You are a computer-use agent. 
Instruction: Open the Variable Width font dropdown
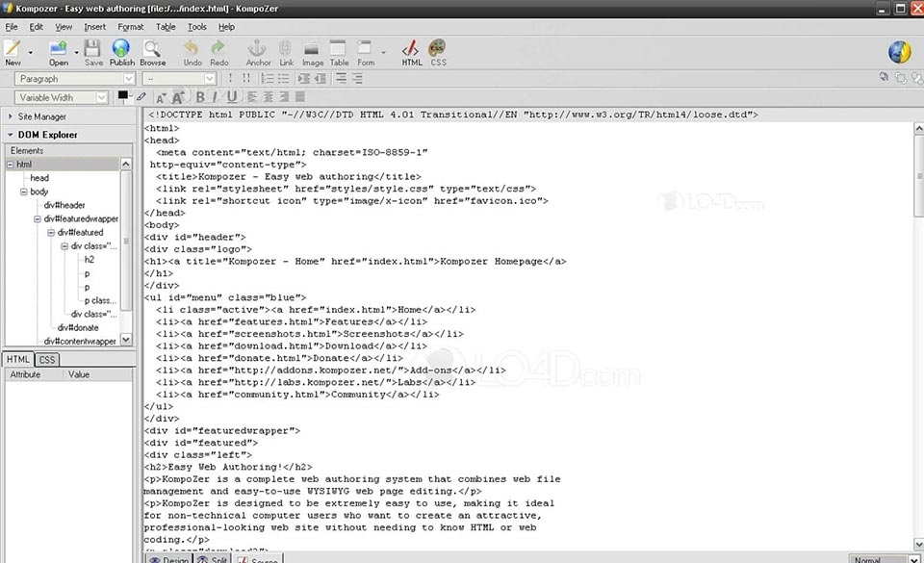tap(62, 98)
